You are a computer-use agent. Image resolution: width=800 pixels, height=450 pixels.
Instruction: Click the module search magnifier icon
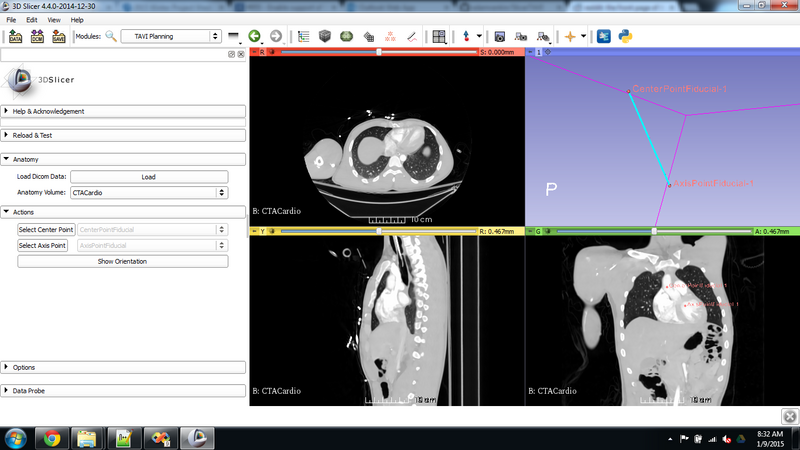click(111, 36)
